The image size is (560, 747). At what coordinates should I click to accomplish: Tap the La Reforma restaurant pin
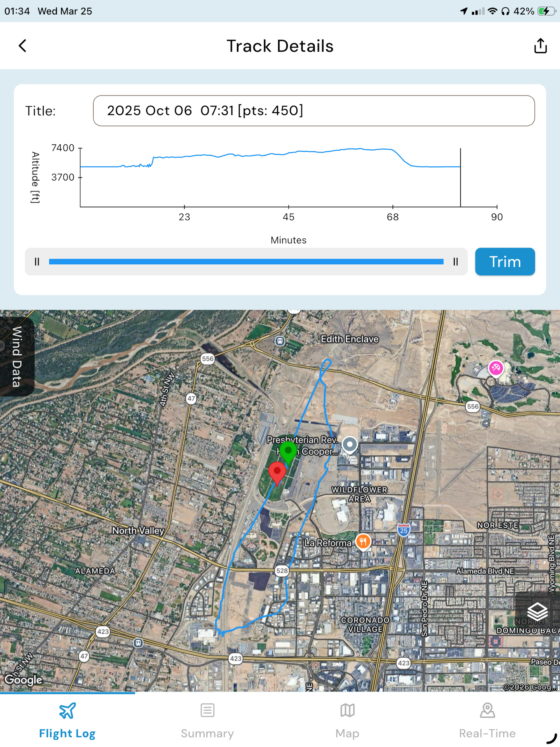[363, 542]
